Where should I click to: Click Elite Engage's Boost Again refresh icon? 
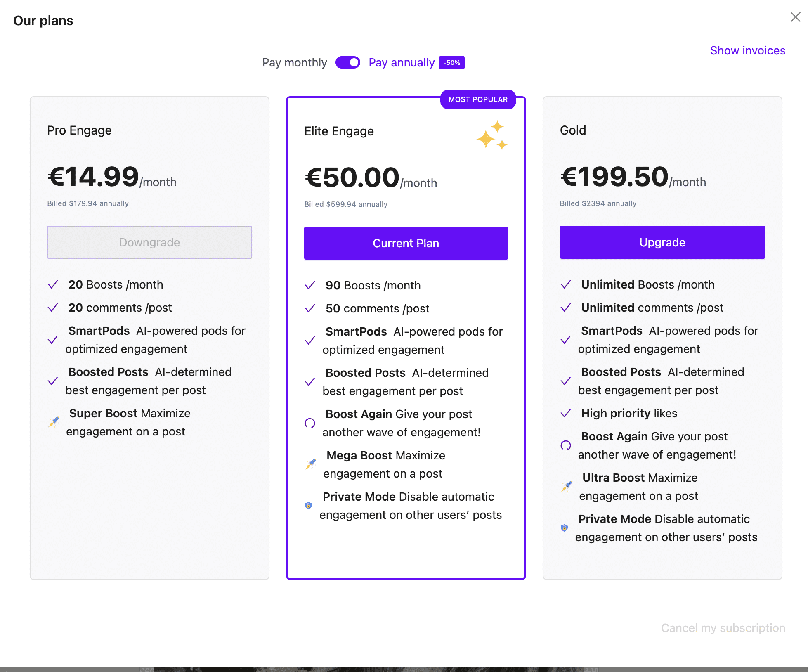click(310, 423)
